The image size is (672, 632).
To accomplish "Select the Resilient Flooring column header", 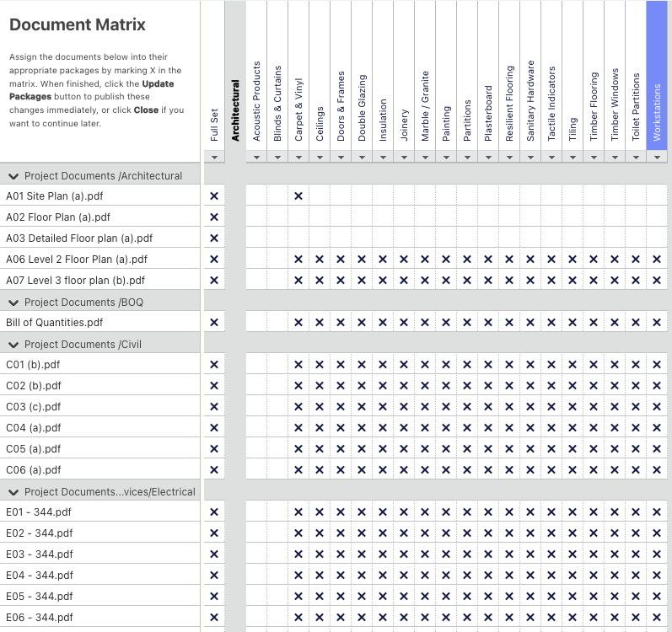I will 509,75.
